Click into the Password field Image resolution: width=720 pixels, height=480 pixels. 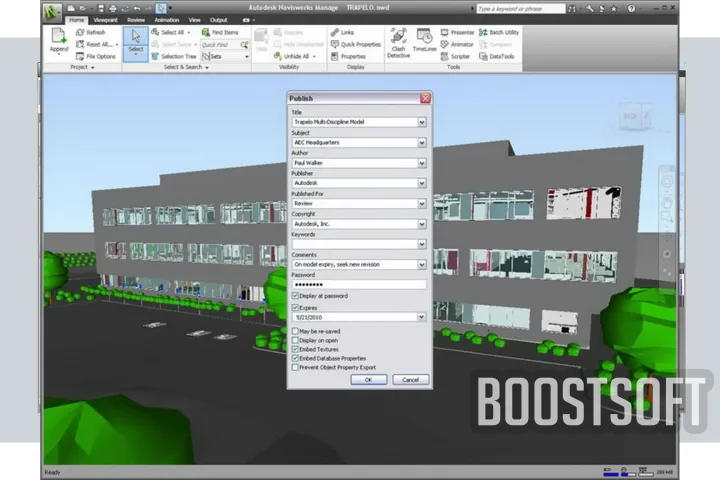click(358, 285)
